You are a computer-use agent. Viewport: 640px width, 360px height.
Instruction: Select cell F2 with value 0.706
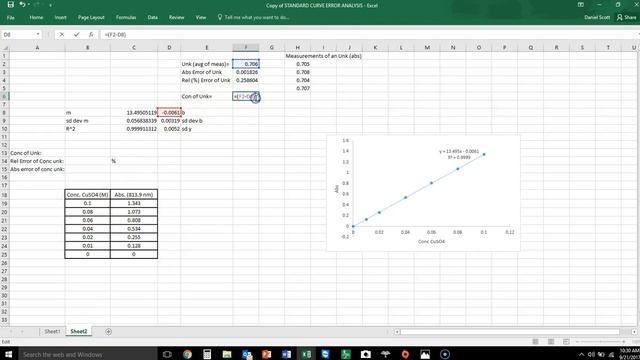[246, 64]
